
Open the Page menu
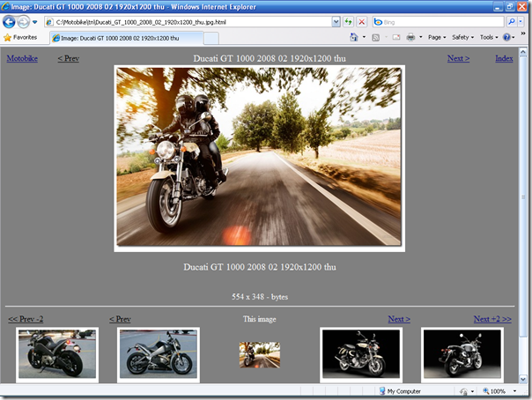click(x=437, y=37)
